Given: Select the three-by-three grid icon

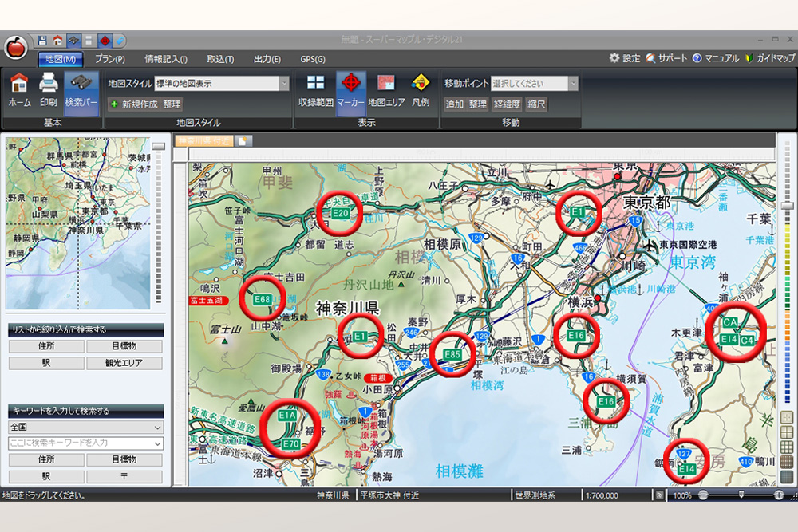Looking at the screenshot, I should [x=787, y=447].
